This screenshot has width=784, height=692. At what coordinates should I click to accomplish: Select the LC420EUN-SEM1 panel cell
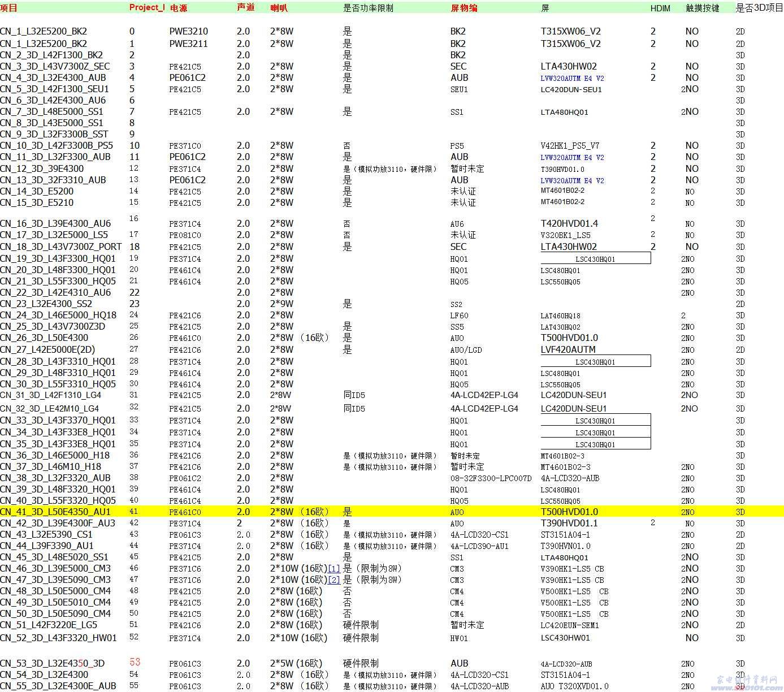pos(570,625)
